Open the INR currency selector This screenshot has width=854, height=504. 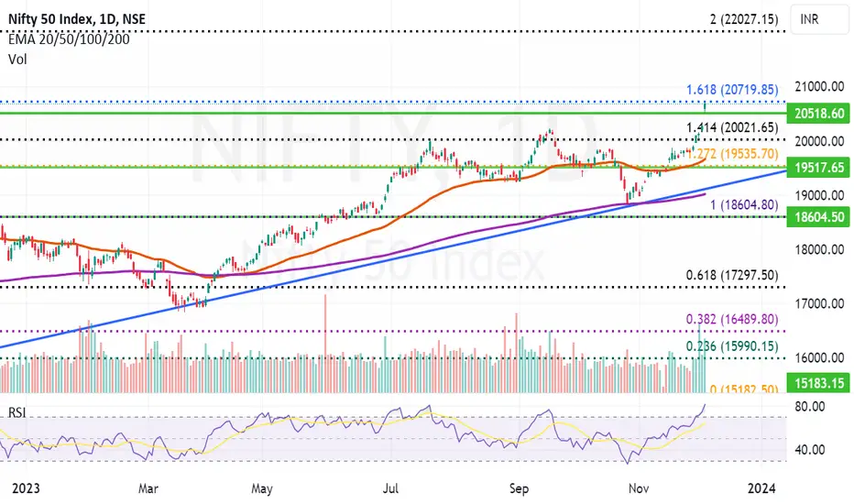tap(819, 19)
